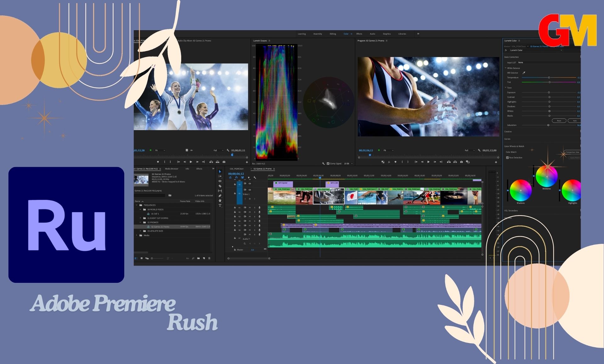604x364 pixels.
Task: Open Lumetri Scopes wrench settings
Action: coord(323,164)
